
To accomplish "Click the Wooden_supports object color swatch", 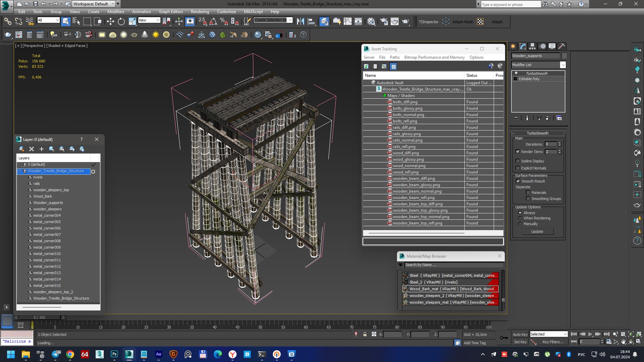I will tap(564, 56).
